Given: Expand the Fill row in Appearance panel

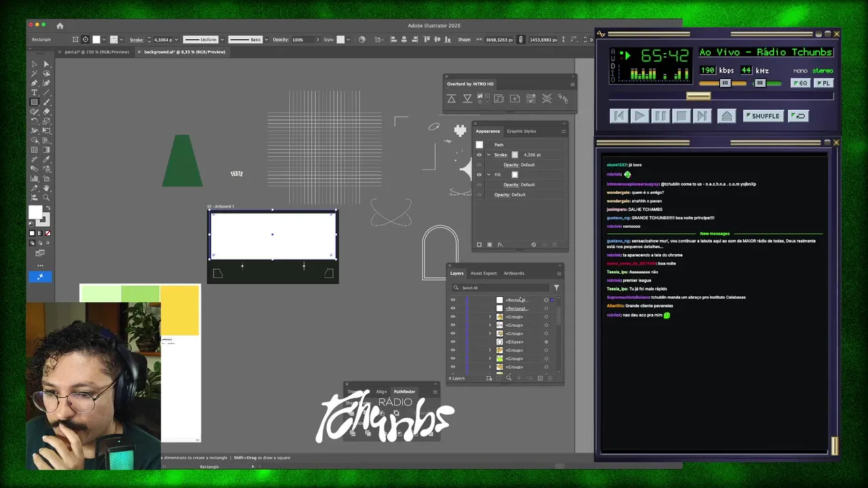Looking at the screenshot, I should tap(488, 175).
